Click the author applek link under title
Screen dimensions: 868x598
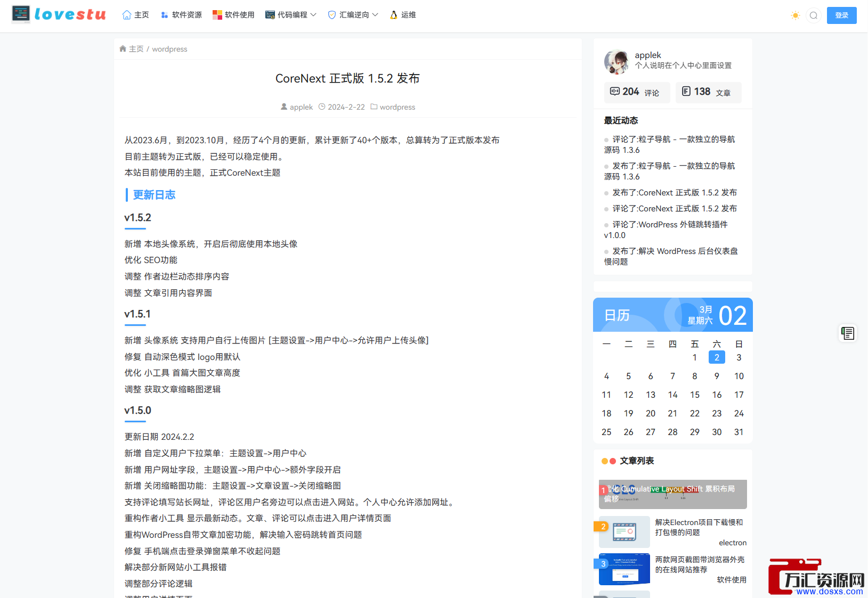[x=297, y=107]
